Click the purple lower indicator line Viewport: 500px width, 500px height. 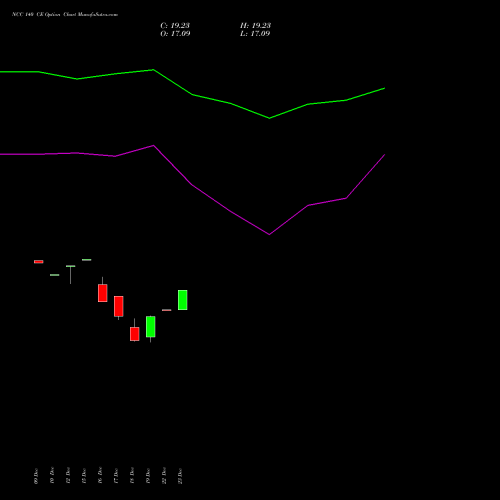(191, 184)
